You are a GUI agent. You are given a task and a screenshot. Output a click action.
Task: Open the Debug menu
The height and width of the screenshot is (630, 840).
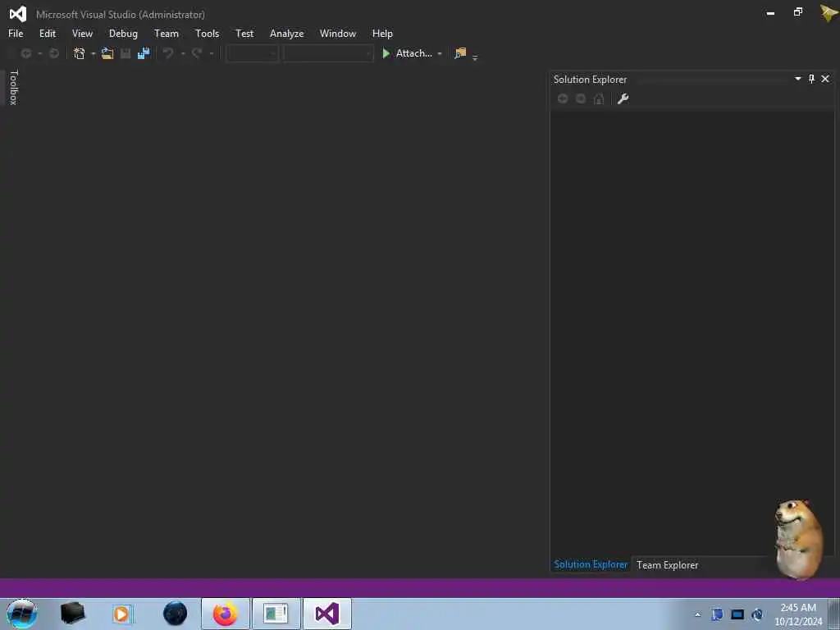123,33
